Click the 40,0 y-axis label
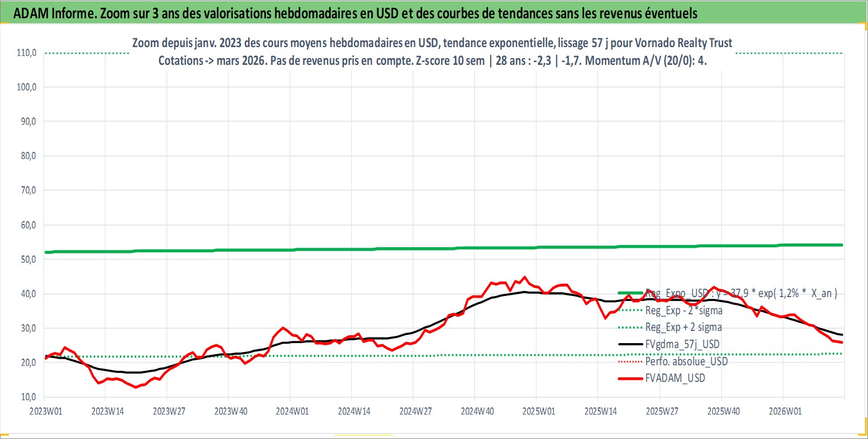The height and width of the screenshot is (439, 868). coord(28,294)
